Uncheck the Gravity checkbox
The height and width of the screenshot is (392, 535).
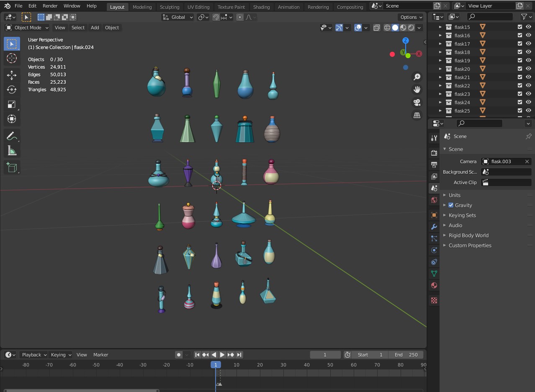451,205
